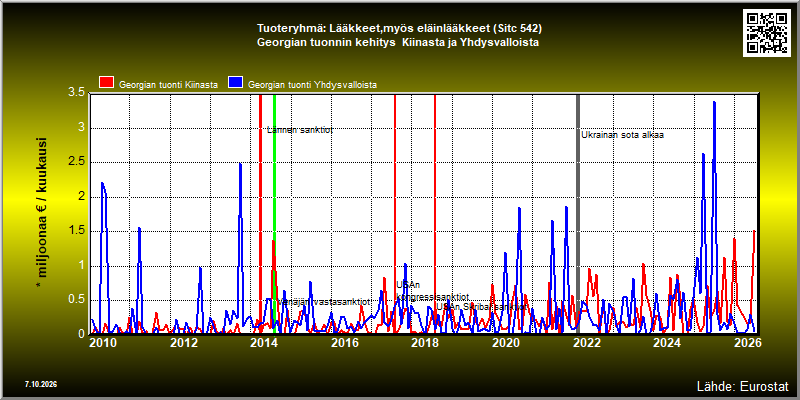Click the '2020' x-axis label
The width and height of the screenshot is (800, 400).
coord(506,343)
